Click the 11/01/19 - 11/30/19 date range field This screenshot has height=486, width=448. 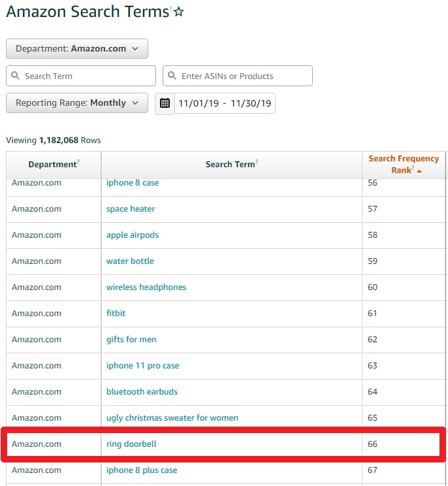225,103
